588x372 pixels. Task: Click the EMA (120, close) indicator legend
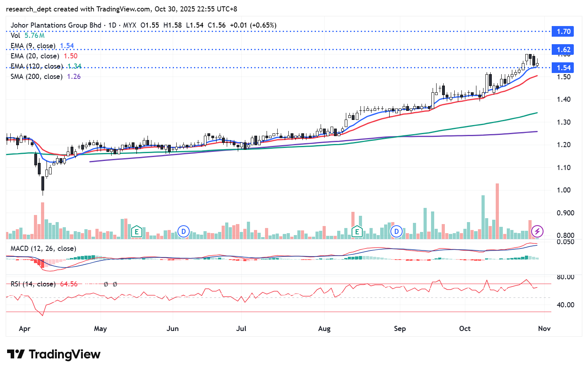point(36,66)
